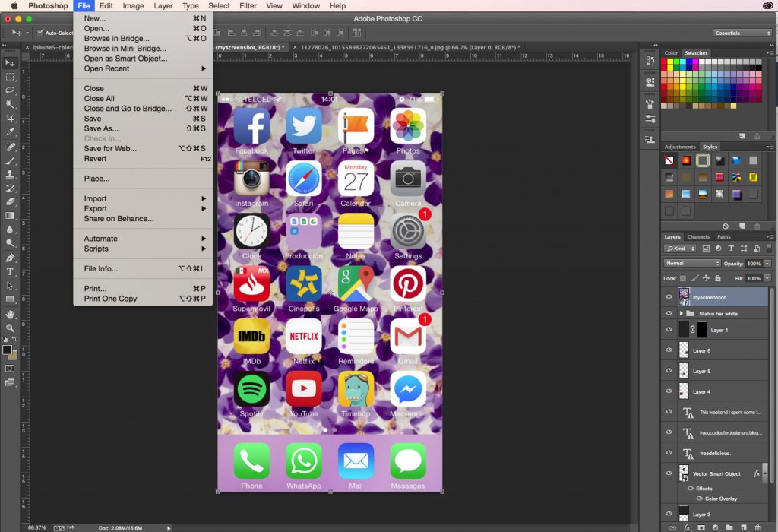Image resolution: width=778 pixels, height=532 pixels.
Task: Choose Place... from File menu
Action: coord(143,179)
